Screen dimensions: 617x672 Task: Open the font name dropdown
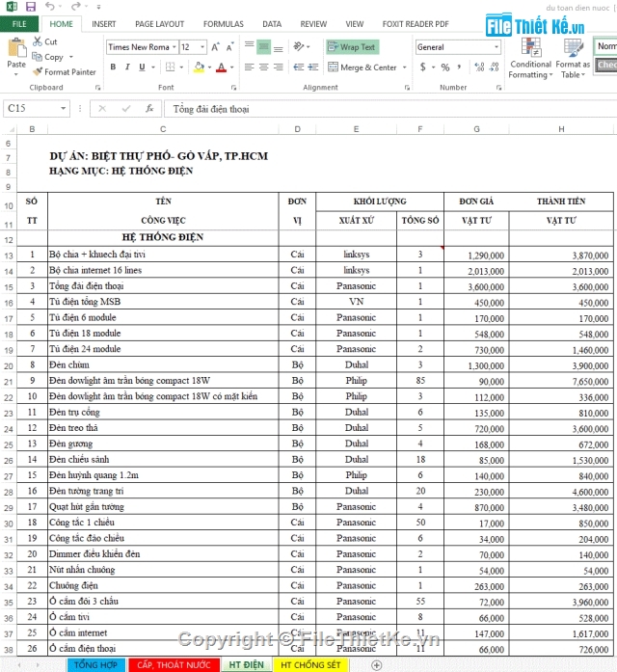tap(174, 47)
